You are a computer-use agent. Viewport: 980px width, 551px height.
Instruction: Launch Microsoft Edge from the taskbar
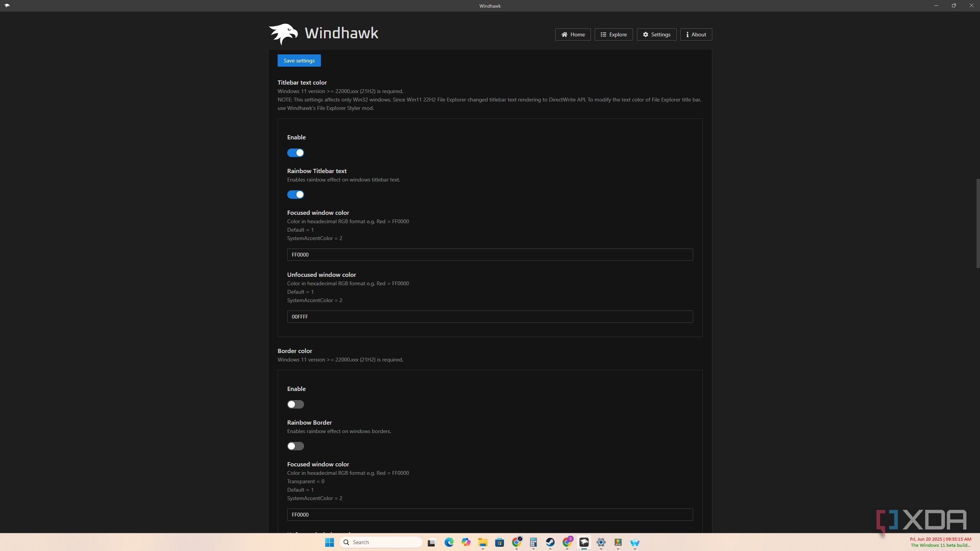[449, 542]
